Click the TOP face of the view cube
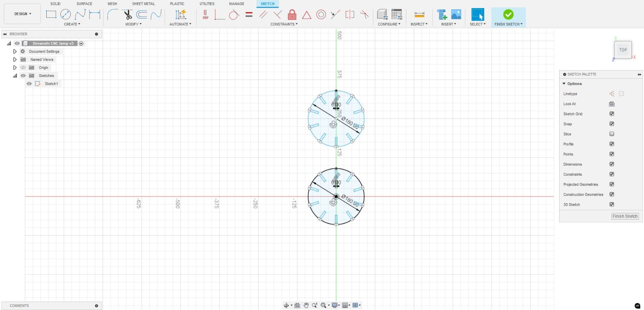The height and width of the screenshot is (310, 644). (623, 50)
